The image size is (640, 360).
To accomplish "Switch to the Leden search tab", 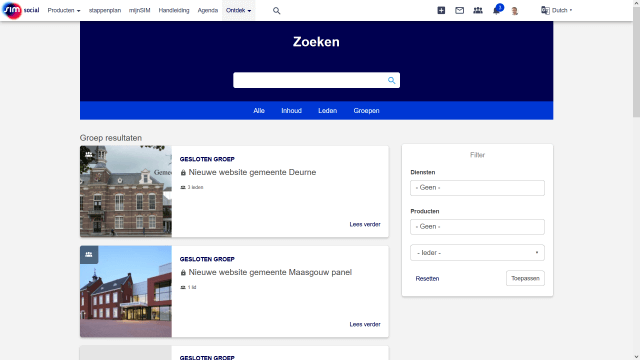I will [327, 111].
